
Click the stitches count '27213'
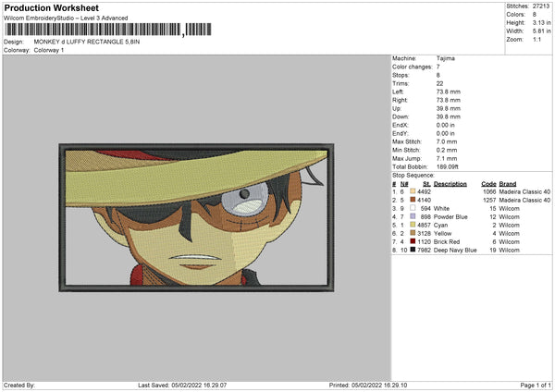541,6
